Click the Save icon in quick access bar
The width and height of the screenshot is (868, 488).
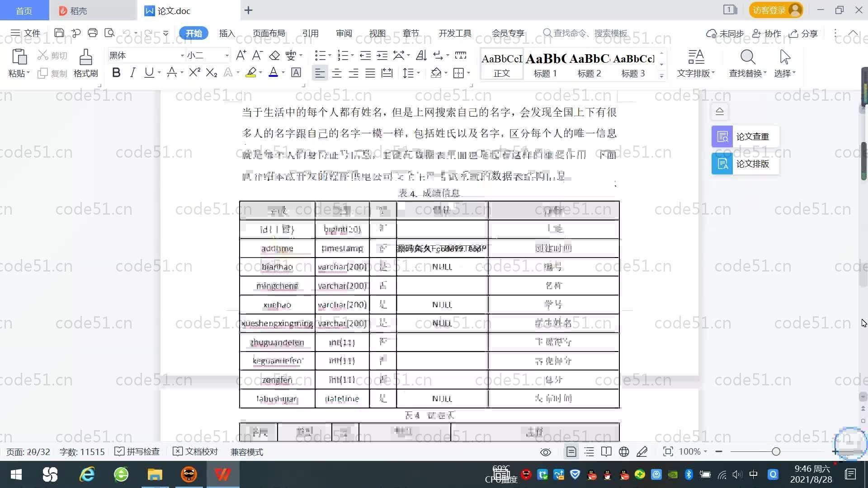tap(59, 33)
